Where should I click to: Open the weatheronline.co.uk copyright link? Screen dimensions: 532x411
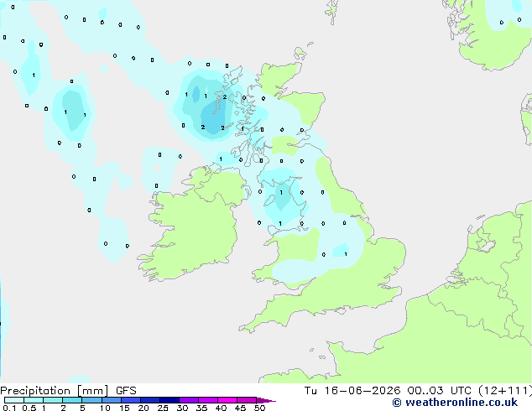pyautogui.click(x=455, y=403)
